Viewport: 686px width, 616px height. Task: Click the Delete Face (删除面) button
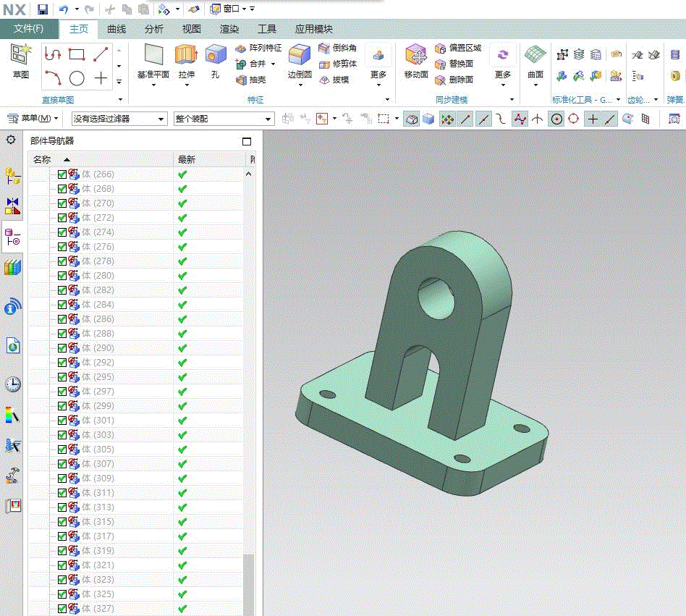point(454,80)
